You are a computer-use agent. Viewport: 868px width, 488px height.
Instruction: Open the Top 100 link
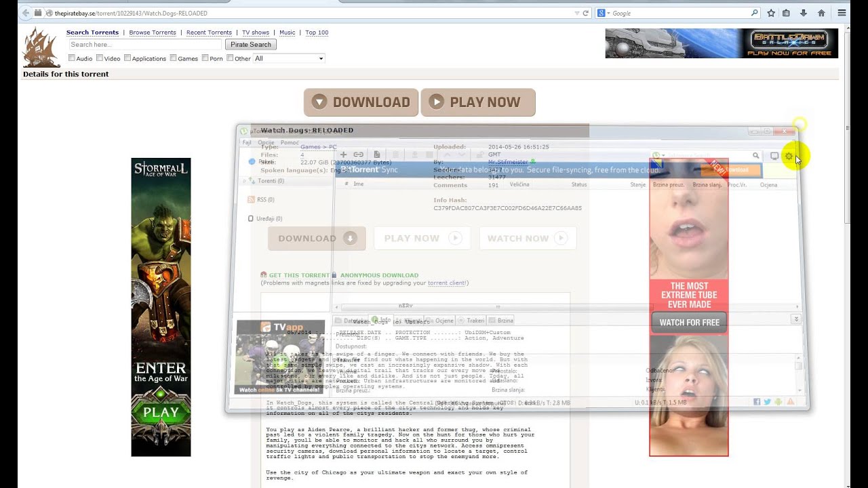317,33
